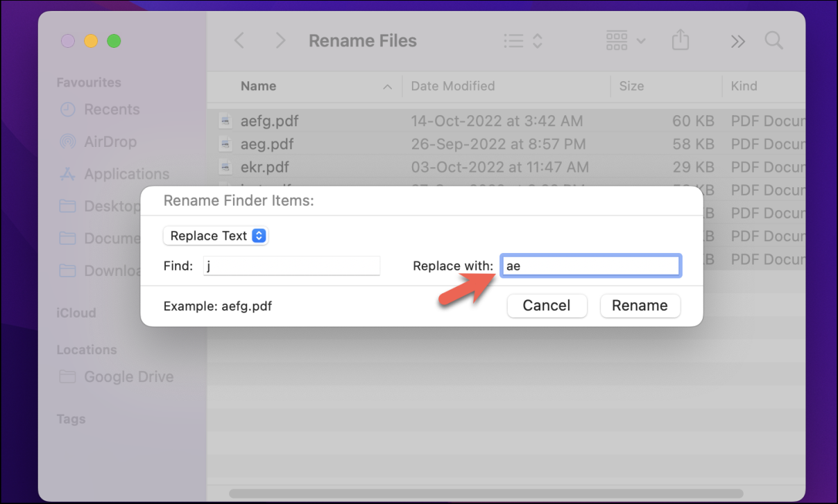Focus the Replace with text field

590,266
